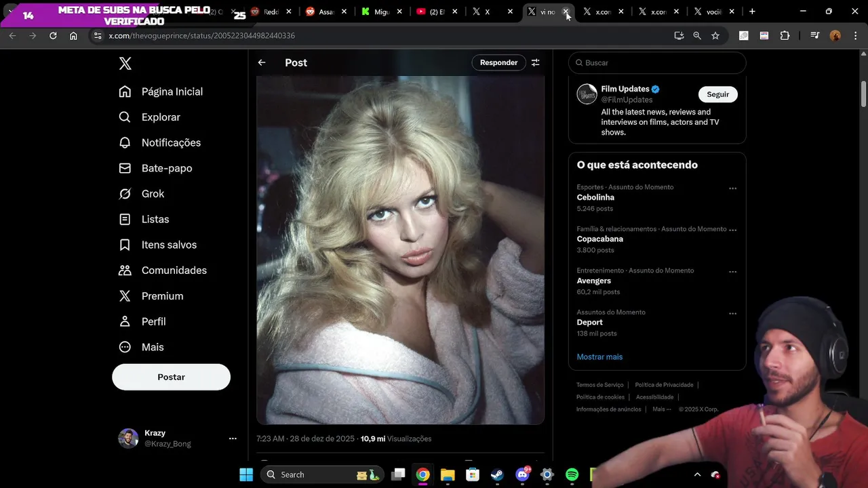The width and height of the screenshot is (868, 488).
Task: Open Termos de Serviço link
Action: pos(599,385)
